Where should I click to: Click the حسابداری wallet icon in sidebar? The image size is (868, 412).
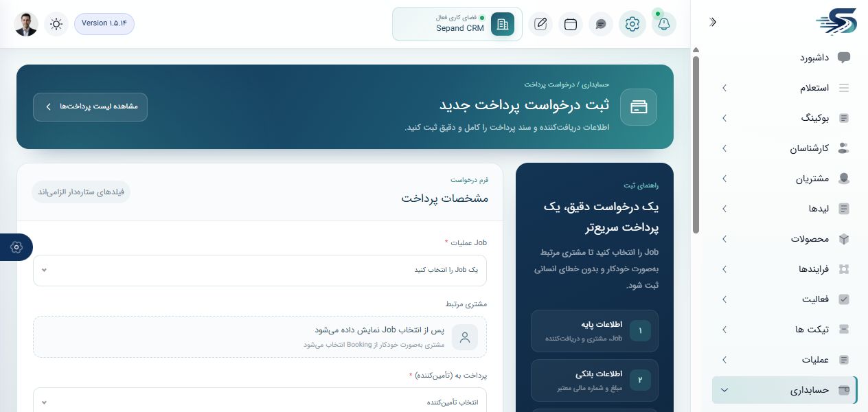point(844,390)
